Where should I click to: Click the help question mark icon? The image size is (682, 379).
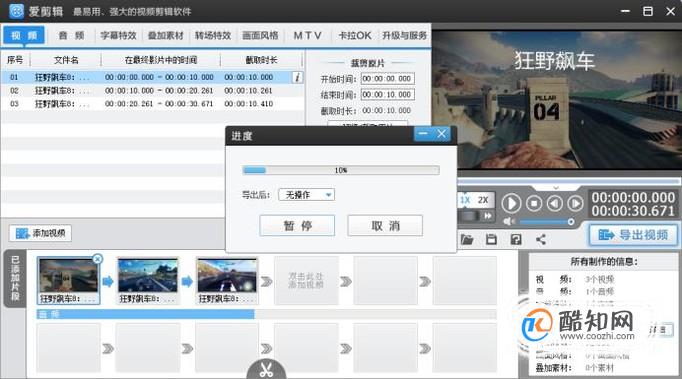[516, 239]
